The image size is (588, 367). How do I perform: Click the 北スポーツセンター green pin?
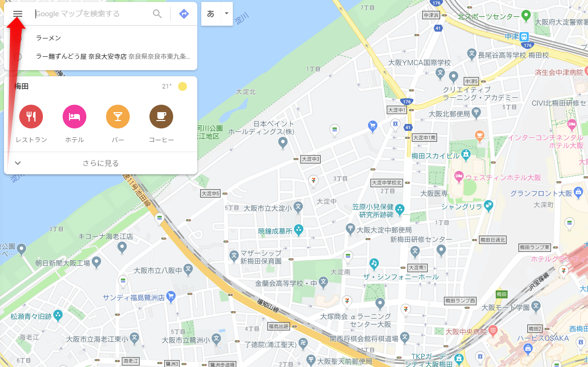pos(526,16)
